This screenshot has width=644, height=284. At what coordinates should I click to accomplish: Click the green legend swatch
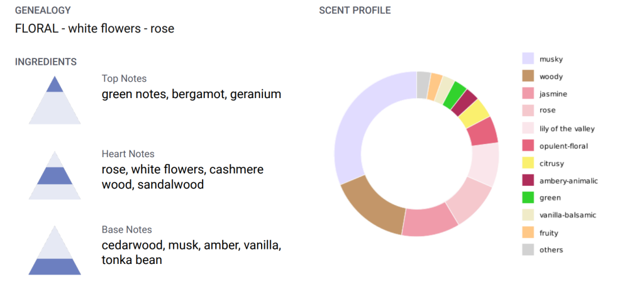pyautogui.click(x=528, y=197)
